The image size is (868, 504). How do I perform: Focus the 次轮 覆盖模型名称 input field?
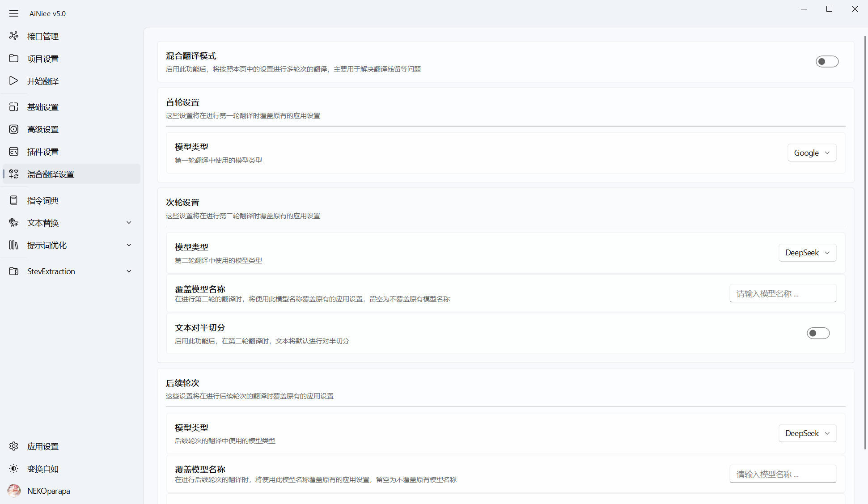[783, 294]
